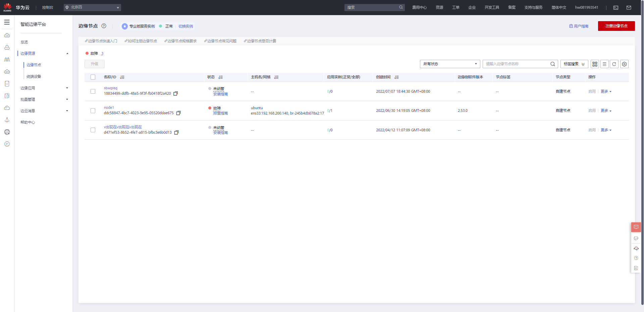Open the 用户指南 link

(x=579, y=26)
